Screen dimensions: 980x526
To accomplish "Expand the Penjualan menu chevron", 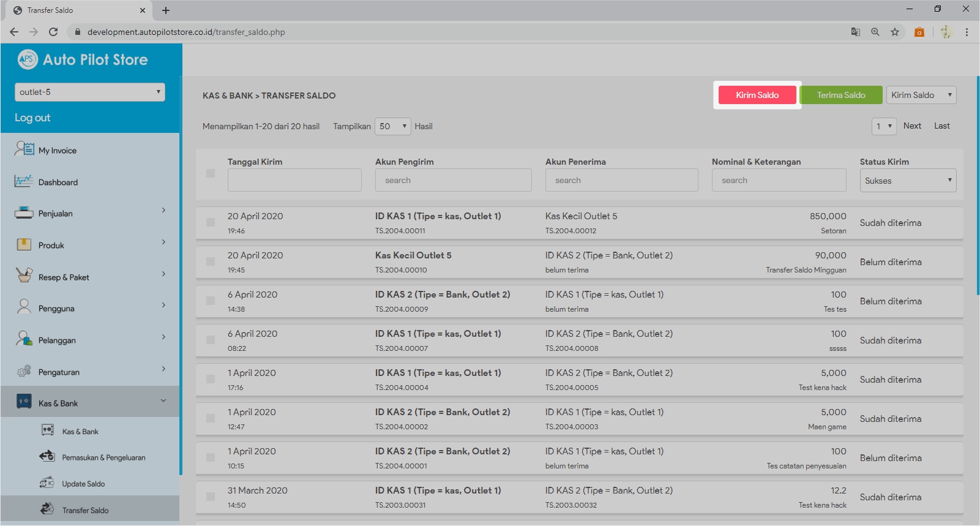I will click(163, 211).
